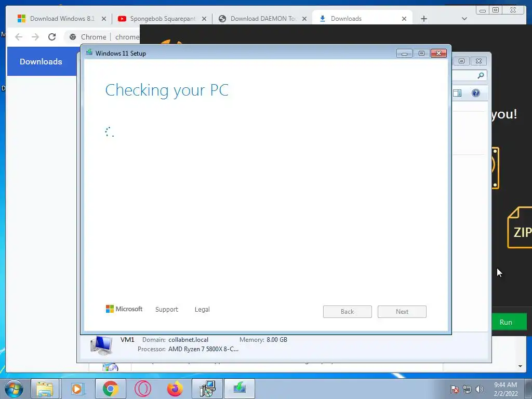Launch Windows Media Player from the taskbar
The width and height of the screenshot is (532, 399).
pyautogui.click(x=77, y=389)
